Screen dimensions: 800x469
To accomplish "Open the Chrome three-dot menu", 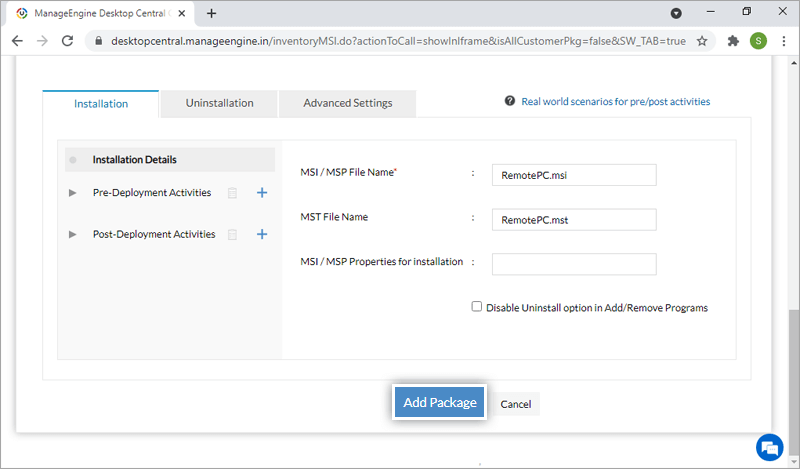I will 782,41.
